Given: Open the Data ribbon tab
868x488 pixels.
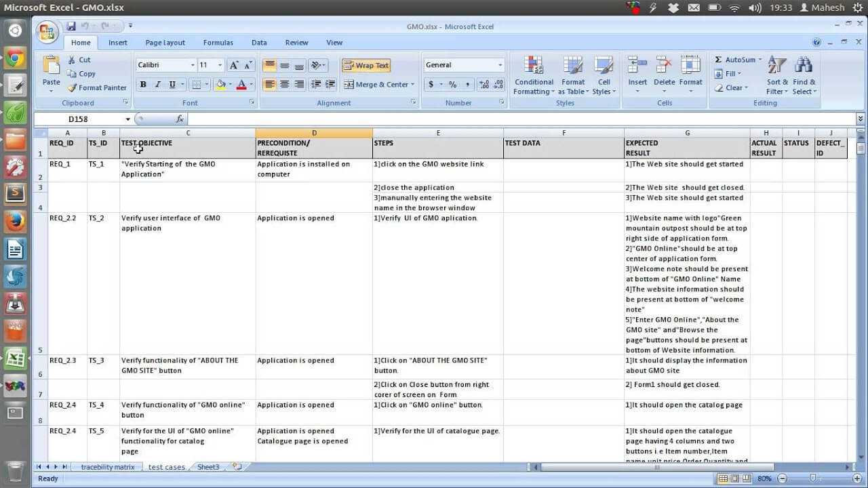Looking at the screenshot, I should tap(259, 43).
